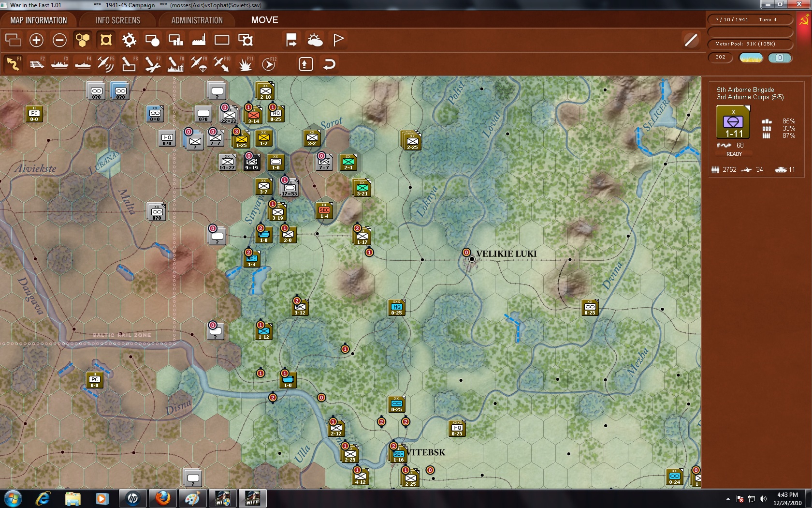Viewport: 812px width, 508px height.
Task: Zoom out of the map
Action: 59,40
